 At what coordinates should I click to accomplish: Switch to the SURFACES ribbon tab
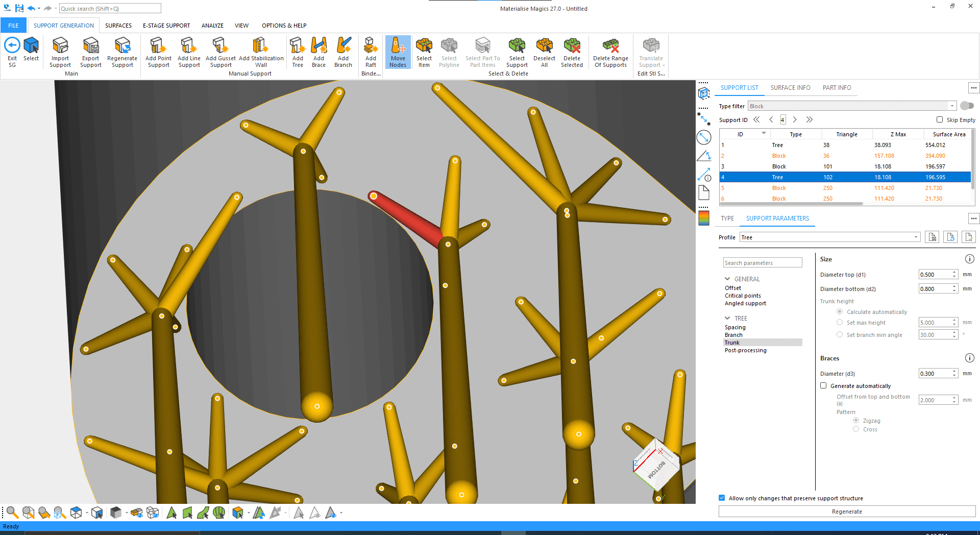tap(118, 25)
